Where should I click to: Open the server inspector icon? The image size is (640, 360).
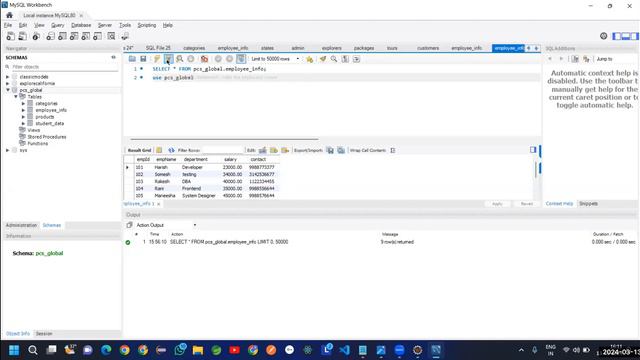point(36,36)
